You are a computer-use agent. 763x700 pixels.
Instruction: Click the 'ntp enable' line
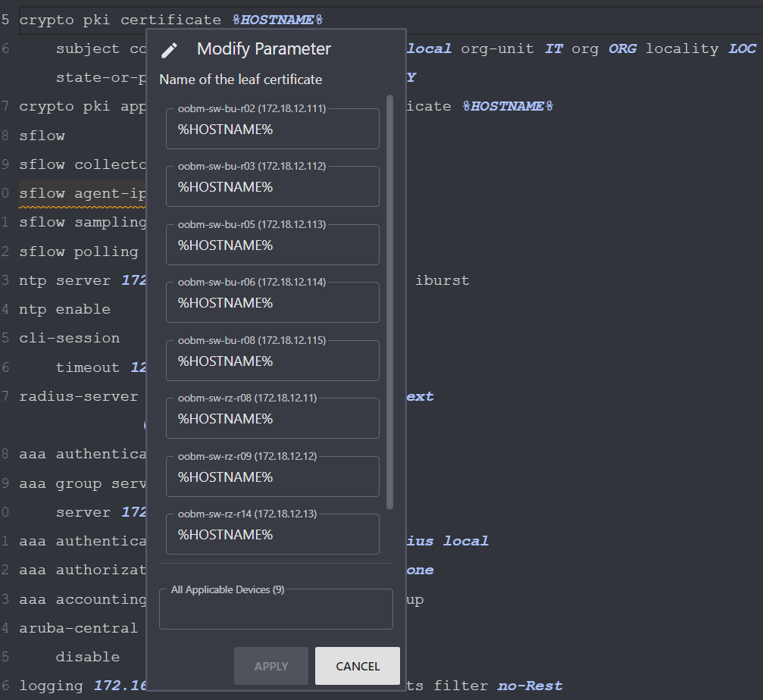point(64,309)
